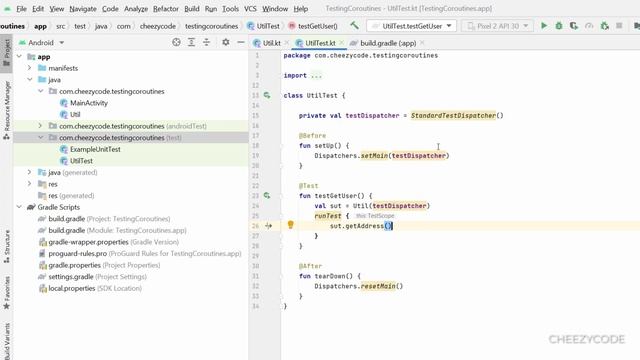This screenshot has width=640, height=360.
Task: Click the testingcoroutines breadcrumb
Action: pos(211,26)
